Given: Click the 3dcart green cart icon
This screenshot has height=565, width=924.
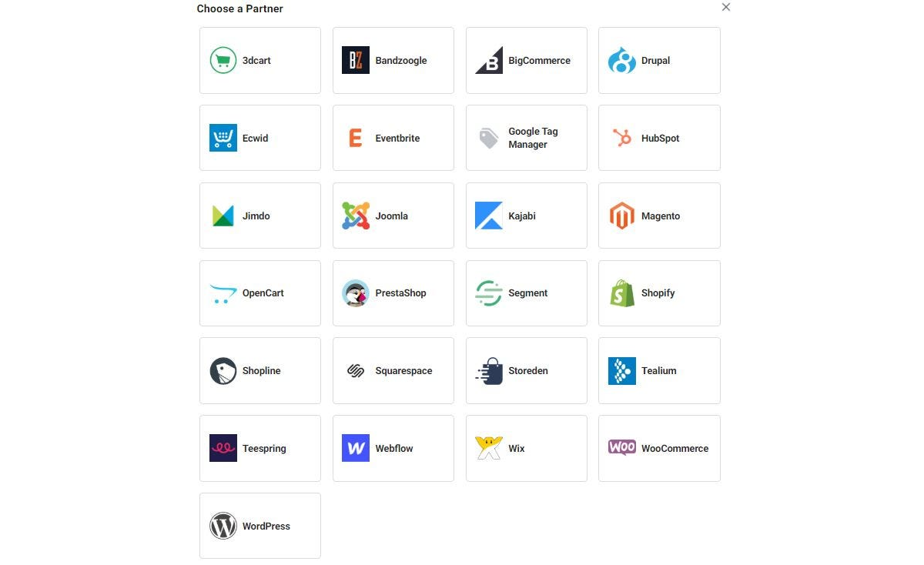Looking at the screenshot, I should pos(223,60).
